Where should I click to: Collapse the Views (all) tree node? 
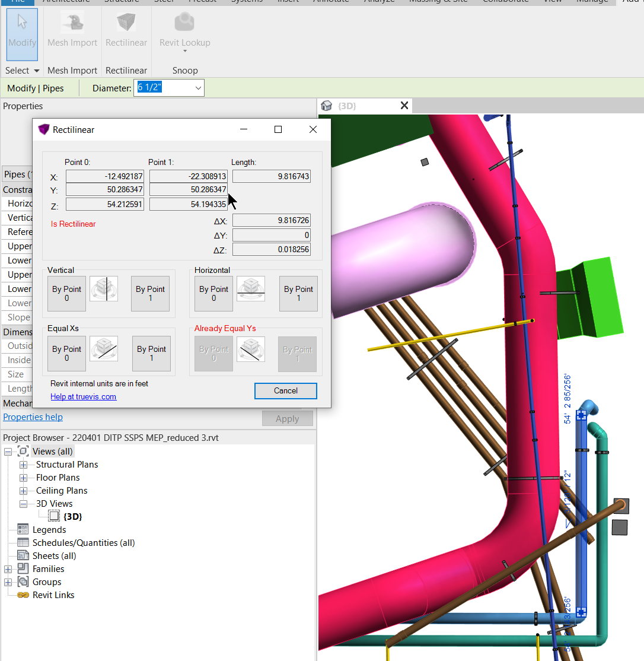point(8,452)
